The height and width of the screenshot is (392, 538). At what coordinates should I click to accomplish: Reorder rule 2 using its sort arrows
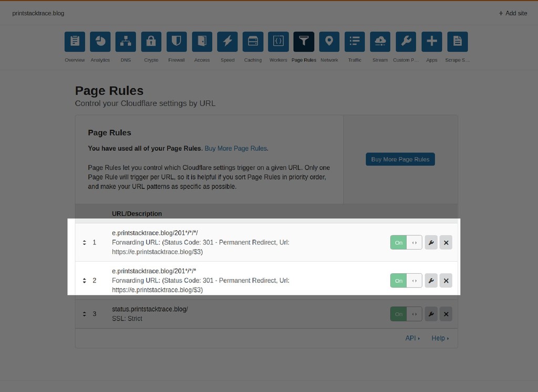pos(85,281)
